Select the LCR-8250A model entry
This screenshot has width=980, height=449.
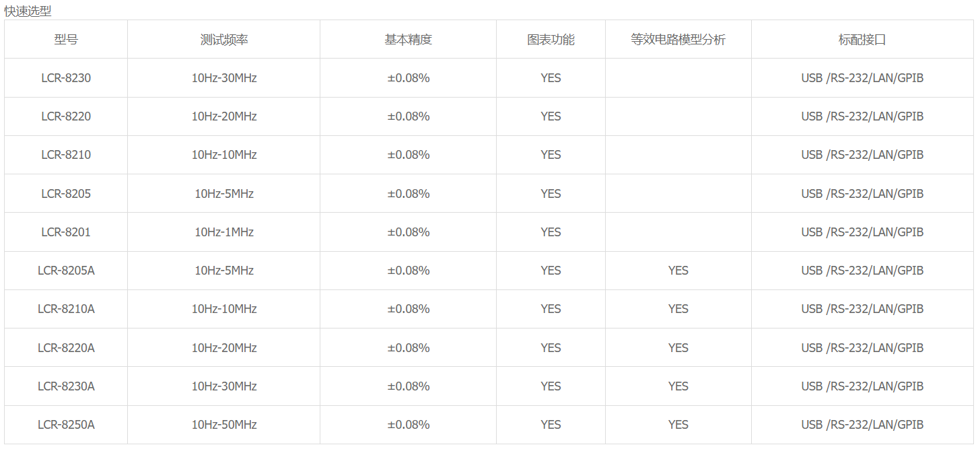click(x=66, y=425)
